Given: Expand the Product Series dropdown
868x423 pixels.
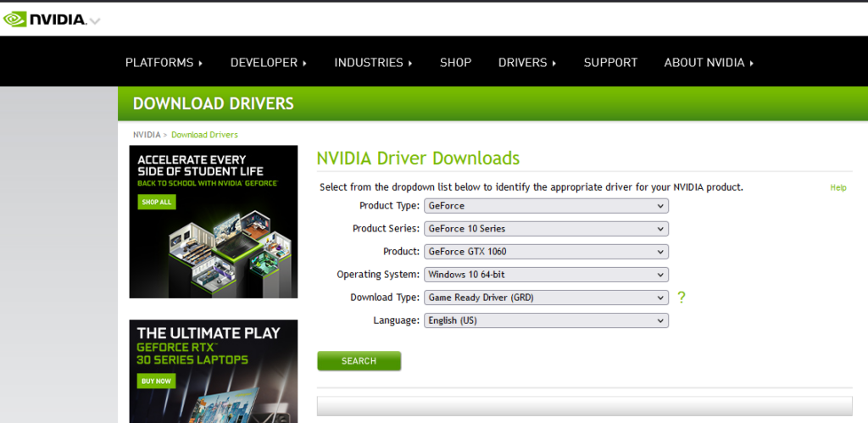Looking at the screenshot, I should click(x=547, y=229).
